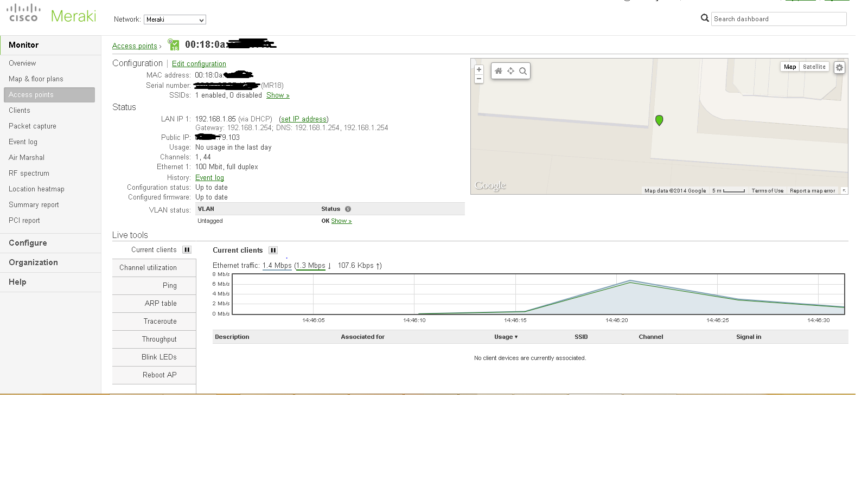Click 1.4 Mbps Ethernet traffic link

pos(277,266)
